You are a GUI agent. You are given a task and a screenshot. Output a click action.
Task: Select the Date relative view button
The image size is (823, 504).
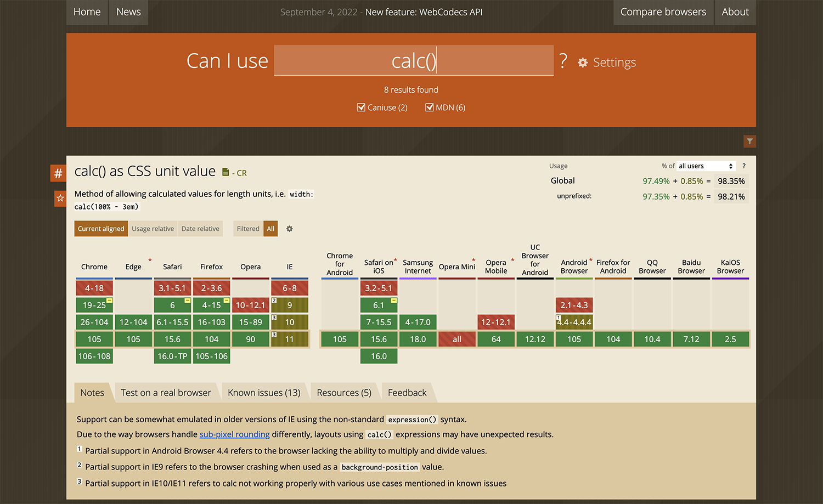200,228
